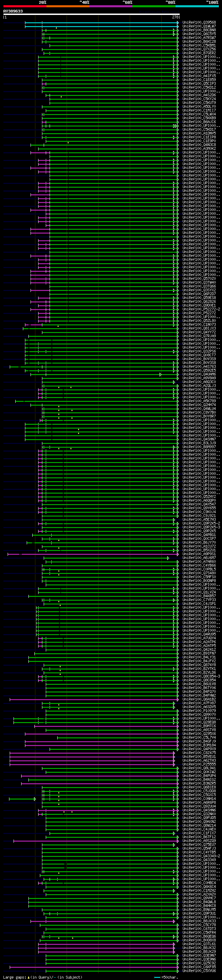Select label UniRef100_B3NZR5
Viewport: 222px width, 980px height.
point(199,783)
